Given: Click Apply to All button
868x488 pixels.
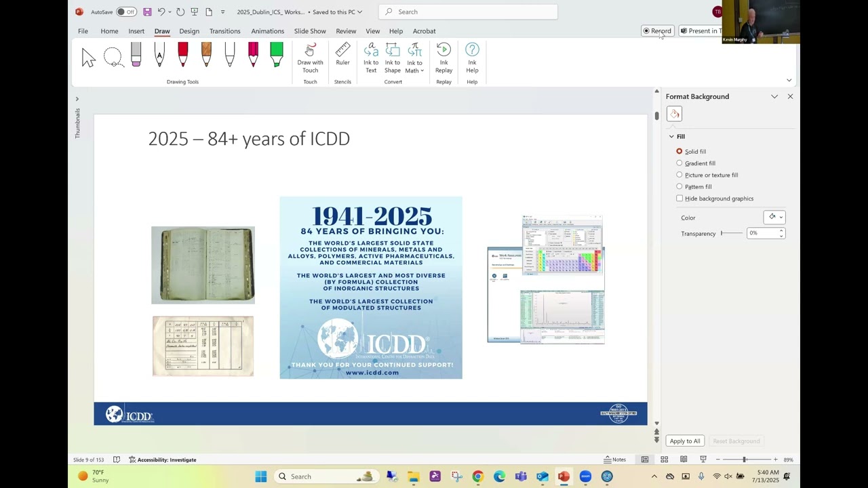Looking at the screenshot, I should tap(685, 441).
